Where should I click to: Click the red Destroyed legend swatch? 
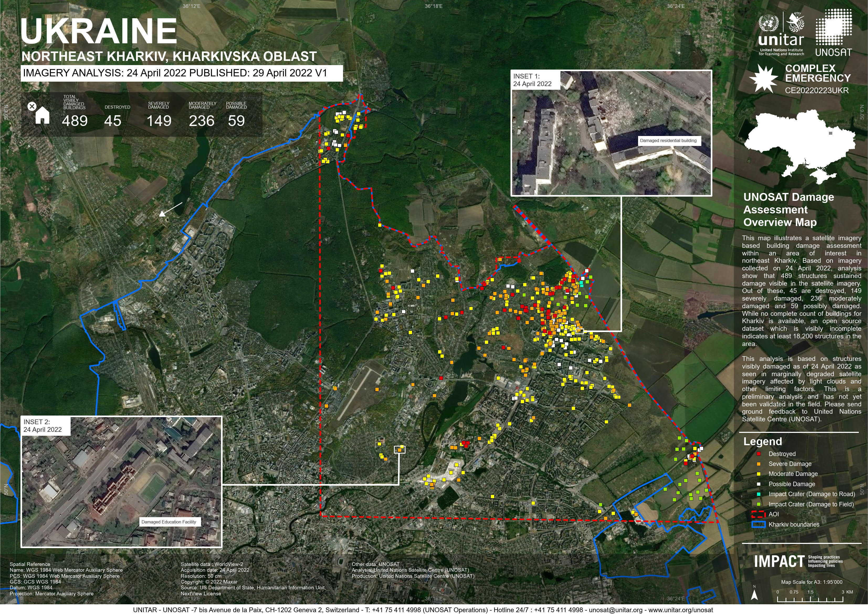pos(759,454)
